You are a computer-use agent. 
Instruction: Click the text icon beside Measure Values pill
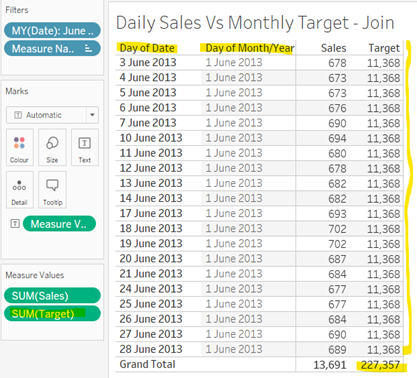pos(15,224)
